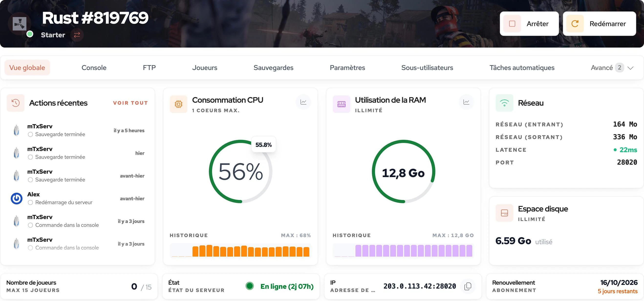Expand the Avancé menu chevron
The width and height of the screenshot is (644, 301).
(x=631, y=68)
